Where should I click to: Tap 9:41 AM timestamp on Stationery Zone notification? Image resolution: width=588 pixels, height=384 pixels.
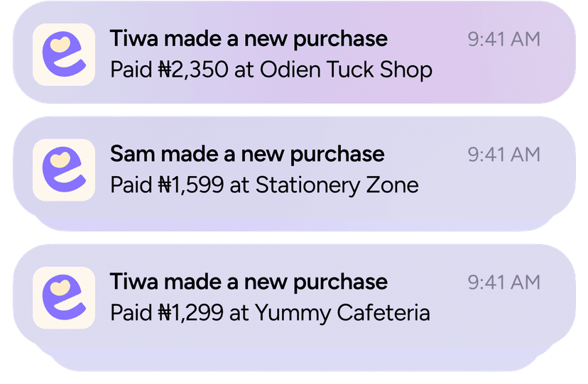click(504, 155)
